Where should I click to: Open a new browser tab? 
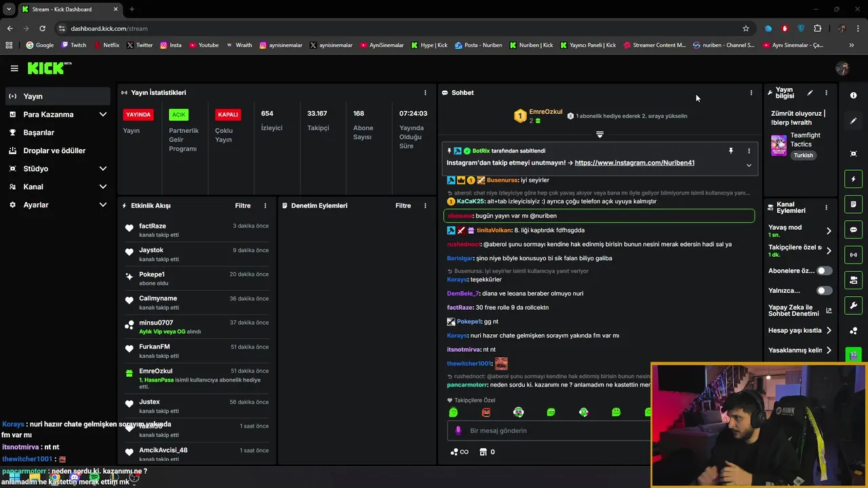coord(132,9)
